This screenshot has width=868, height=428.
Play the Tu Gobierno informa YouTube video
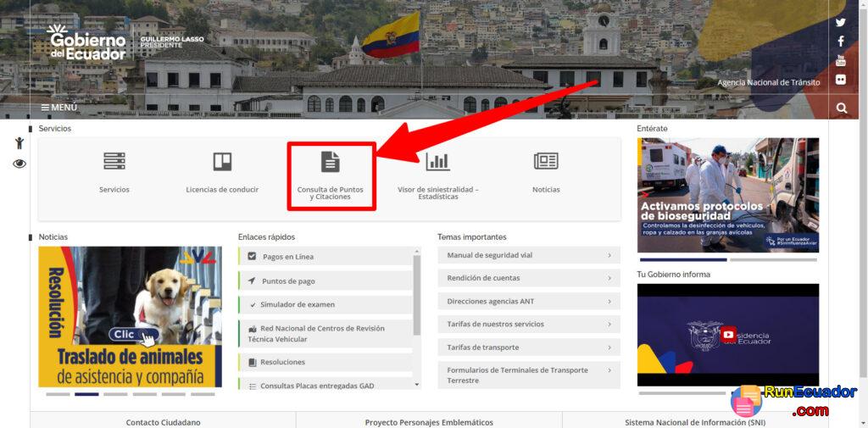click(x=728, y=334)
